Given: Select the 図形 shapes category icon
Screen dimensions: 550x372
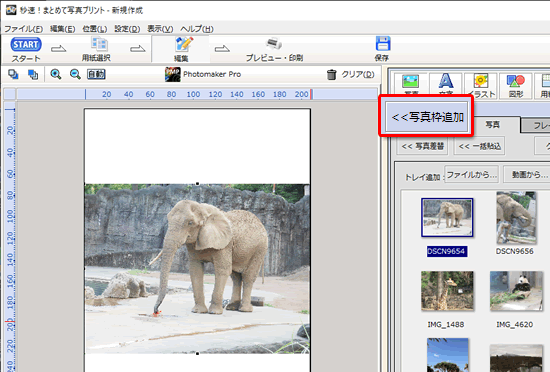Looking at the screenshot, I should 516,86.
